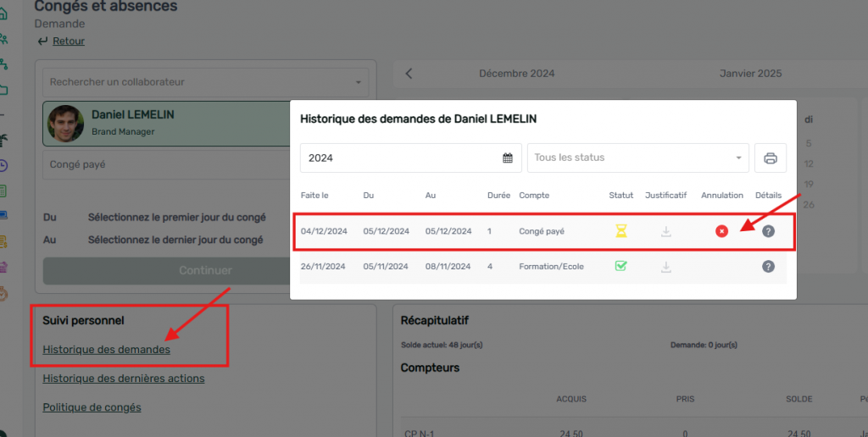Click the green approved status checkmark
Screen dimensions: 868x437
pyautogui.click(x=620, y=266)
